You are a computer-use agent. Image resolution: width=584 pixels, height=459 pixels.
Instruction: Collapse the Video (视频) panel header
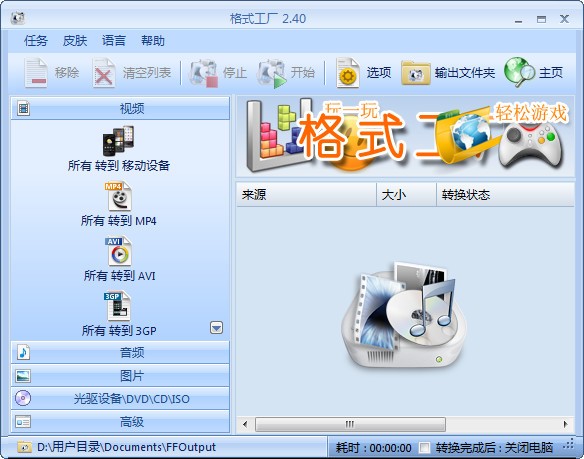click(120, 108)
